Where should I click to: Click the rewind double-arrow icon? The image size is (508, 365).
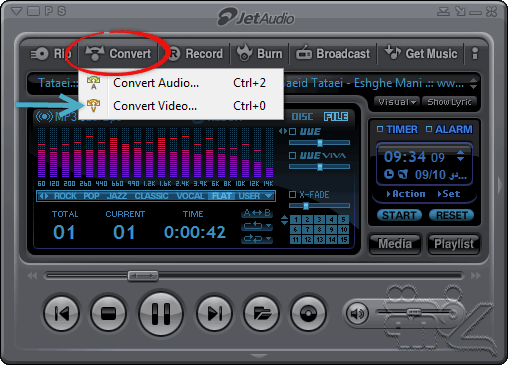coord(32,276)
